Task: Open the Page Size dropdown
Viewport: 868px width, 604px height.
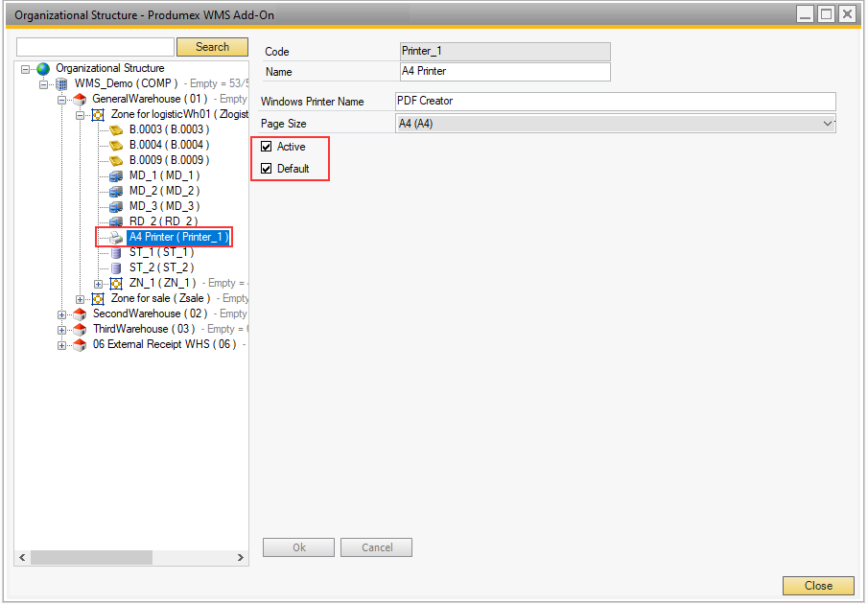Action: pyautogui.click(x=828, y=124)
